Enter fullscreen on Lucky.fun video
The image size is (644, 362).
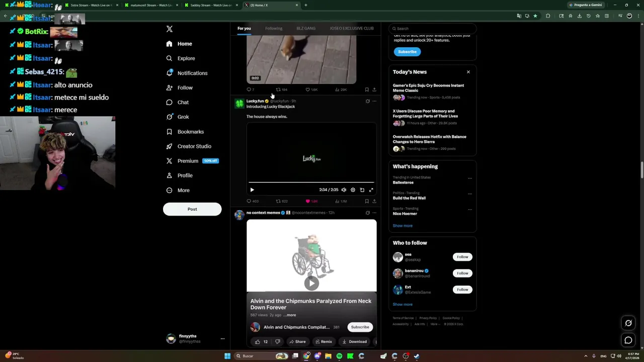point(371,190)
